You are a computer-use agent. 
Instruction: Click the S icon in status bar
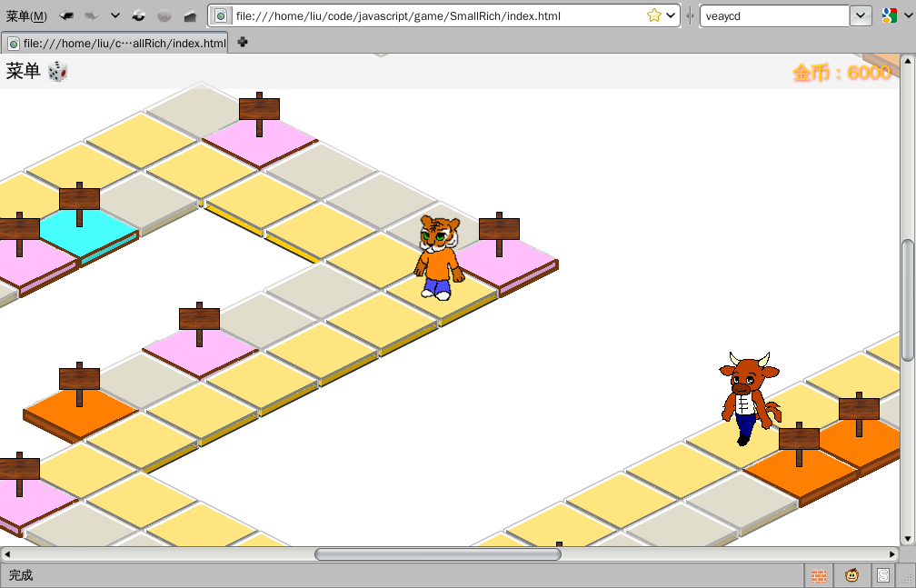click(x=883, y=575)
